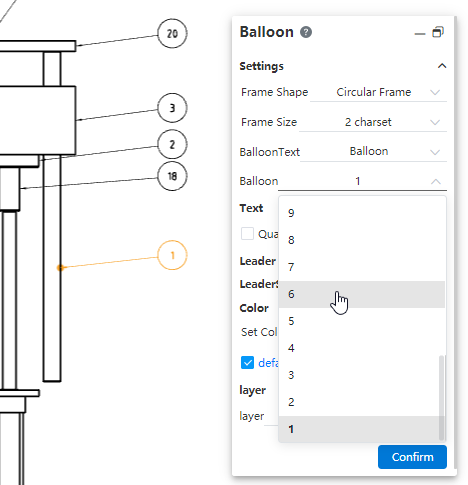468x485 pixels.
Task: Select balloon number 18 in drawing
Action: (172, 176)
